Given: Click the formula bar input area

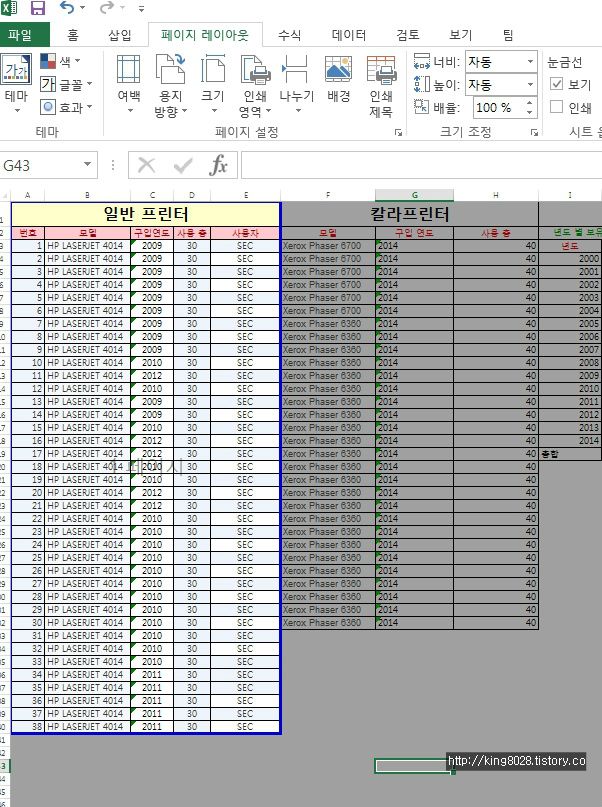Looking at the screenshot, I should pyautogui.click(x=421, y=165).
